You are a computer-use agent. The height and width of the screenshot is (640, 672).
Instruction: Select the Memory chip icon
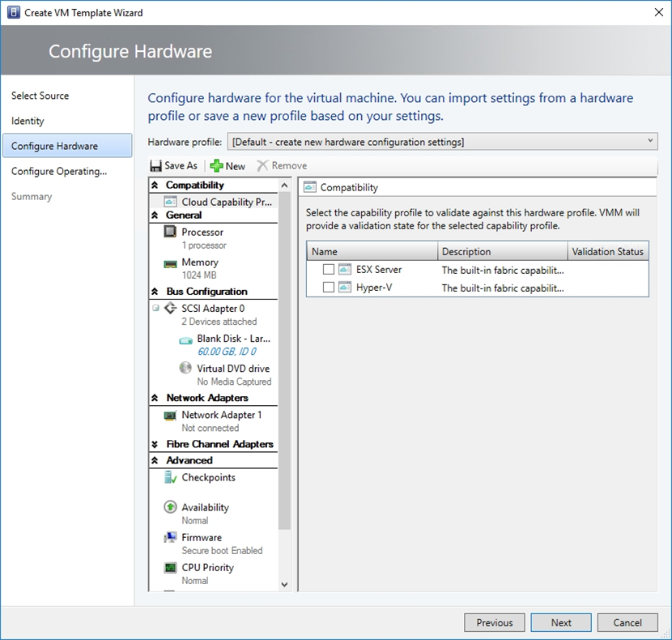170,263
